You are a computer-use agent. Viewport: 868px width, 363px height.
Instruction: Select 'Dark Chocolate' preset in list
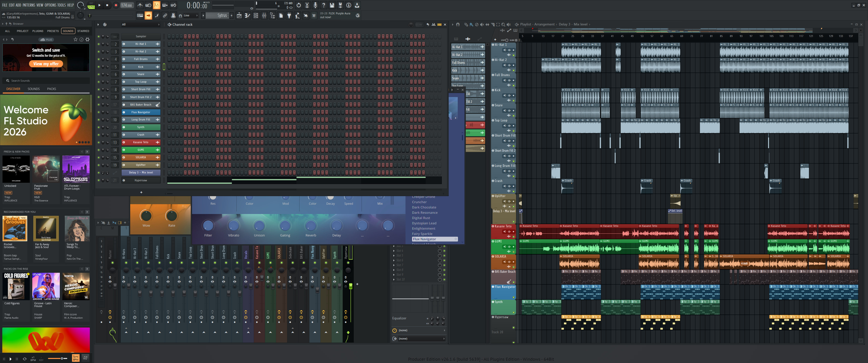[x=424, y=207]
